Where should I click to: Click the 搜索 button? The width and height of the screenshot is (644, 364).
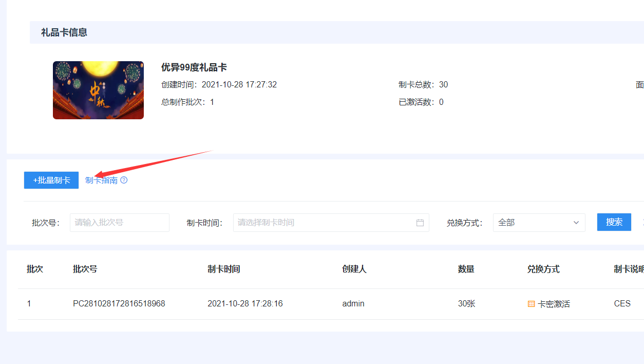click(x=614, y=222)
